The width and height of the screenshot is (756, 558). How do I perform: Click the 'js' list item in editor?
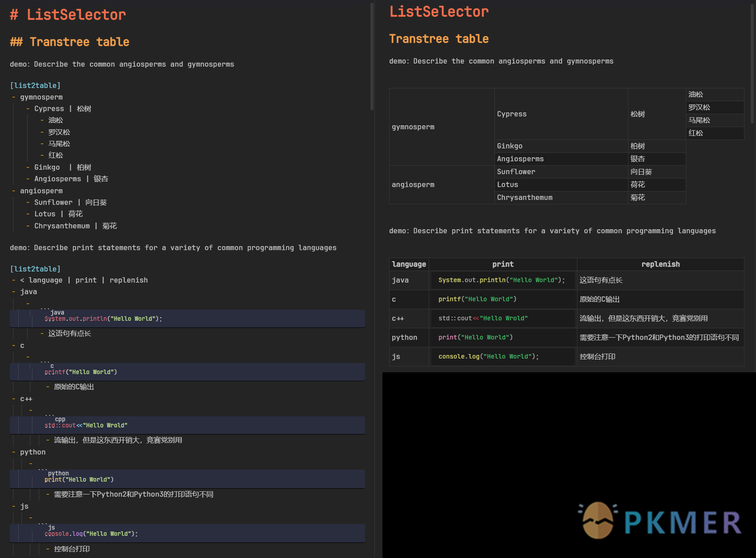[24, 506]
